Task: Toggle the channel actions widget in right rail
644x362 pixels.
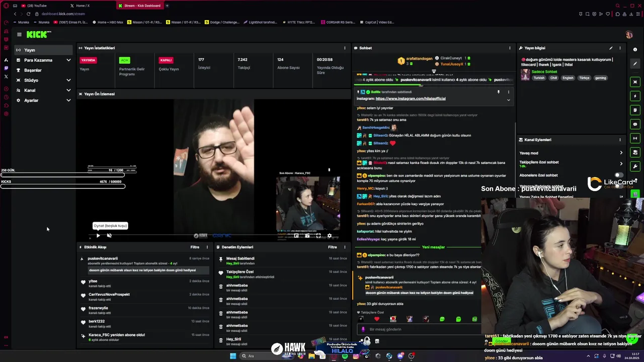Action: point(635,152)
